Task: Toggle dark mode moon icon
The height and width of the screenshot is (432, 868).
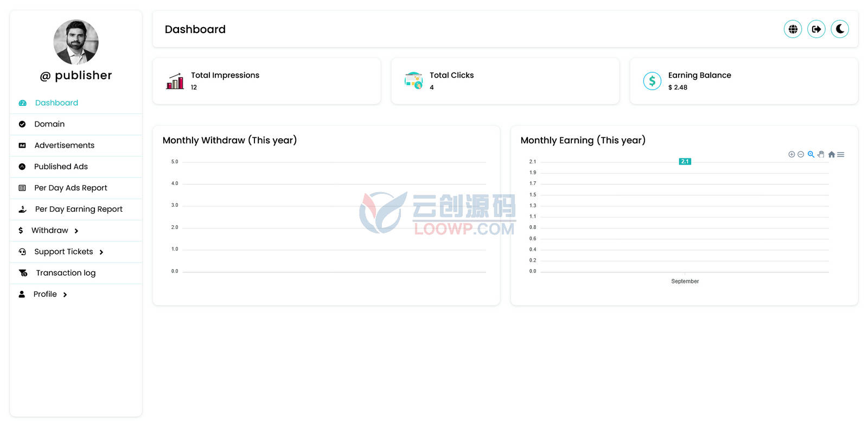Action: (x=840, y=29)
